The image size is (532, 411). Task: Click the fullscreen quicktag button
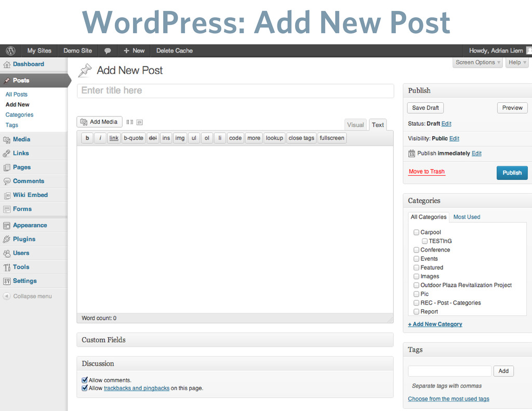pos(332,138)
